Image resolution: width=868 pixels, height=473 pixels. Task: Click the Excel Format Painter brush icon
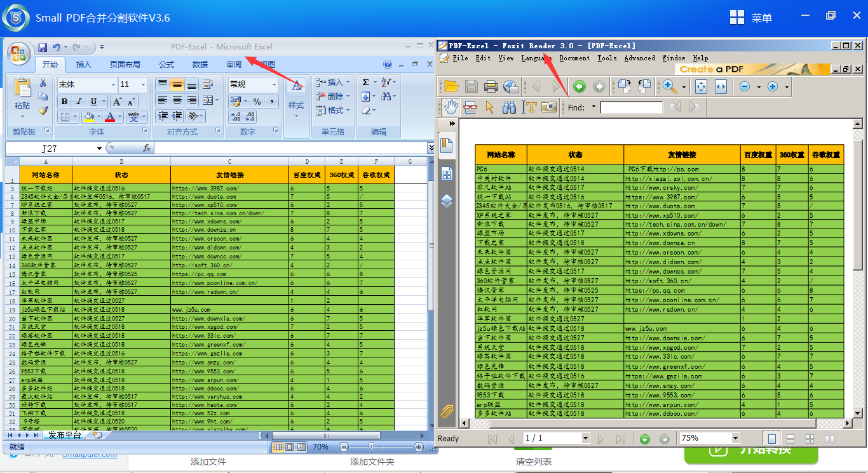(43, 110)
